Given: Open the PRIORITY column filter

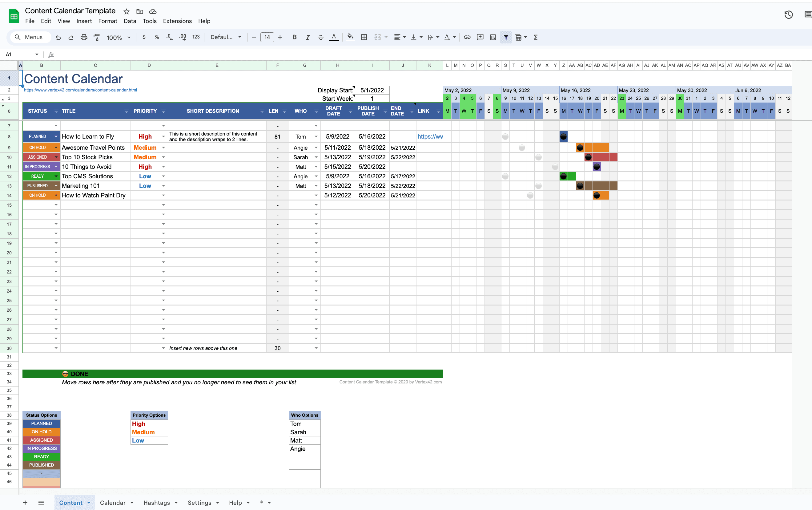Looking at the screenshot, I should point(163,111).
